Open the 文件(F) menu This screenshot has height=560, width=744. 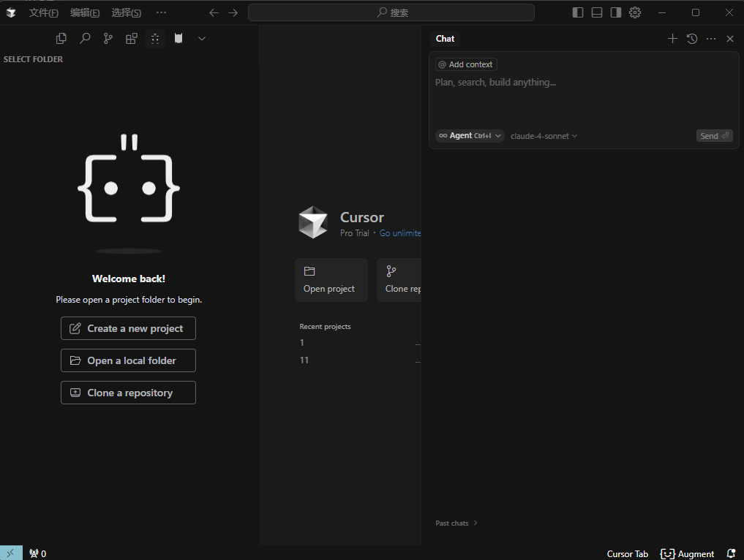44,13
